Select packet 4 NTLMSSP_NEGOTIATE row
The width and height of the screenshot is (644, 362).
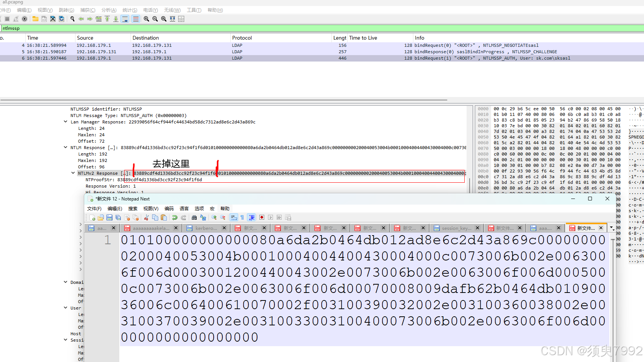(x=322, y=45)
